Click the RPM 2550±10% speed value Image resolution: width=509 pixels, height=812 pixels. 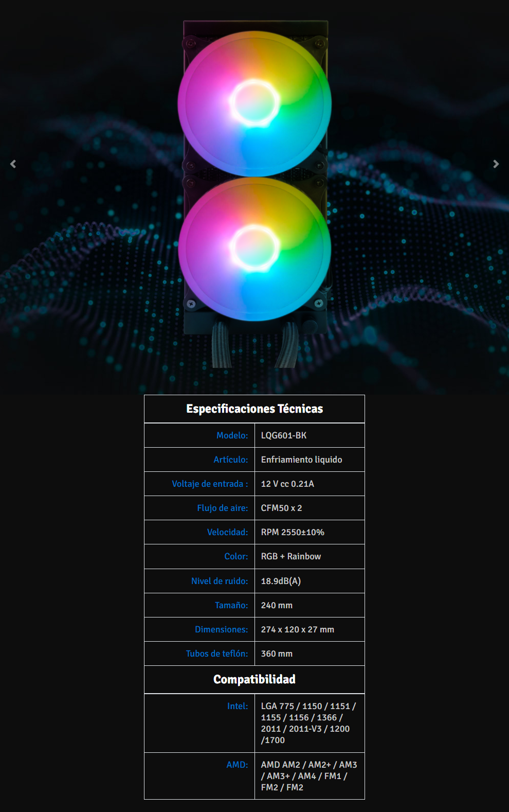coord(293,532)
